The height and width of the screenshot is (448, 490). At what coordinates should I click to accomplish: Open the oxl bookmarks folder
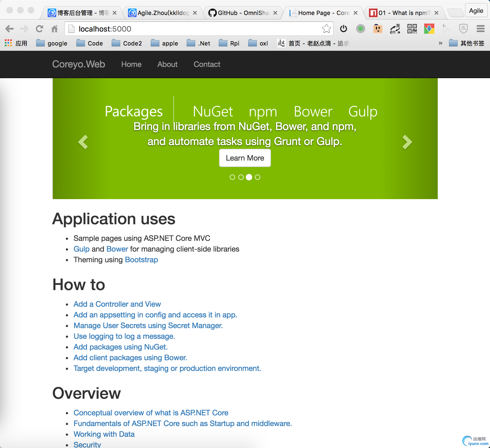coord(258,43)
